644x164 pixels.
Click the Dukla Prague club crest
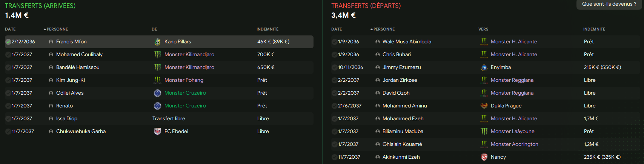(484, 106)
